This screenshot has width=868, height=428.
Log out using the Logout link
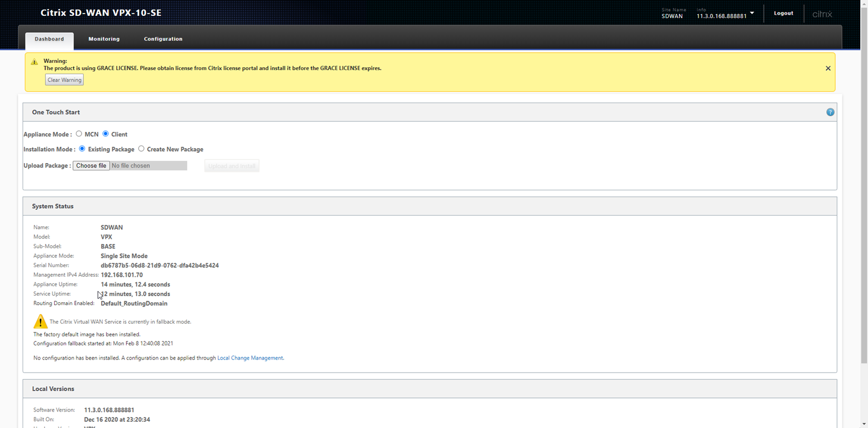(783, 13)
